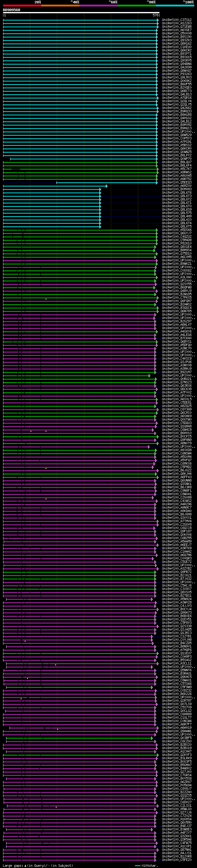Screen dimensions: 197x868
Task: Click the UniRef100_A1Z263 hit label
Action: (177, 23)
